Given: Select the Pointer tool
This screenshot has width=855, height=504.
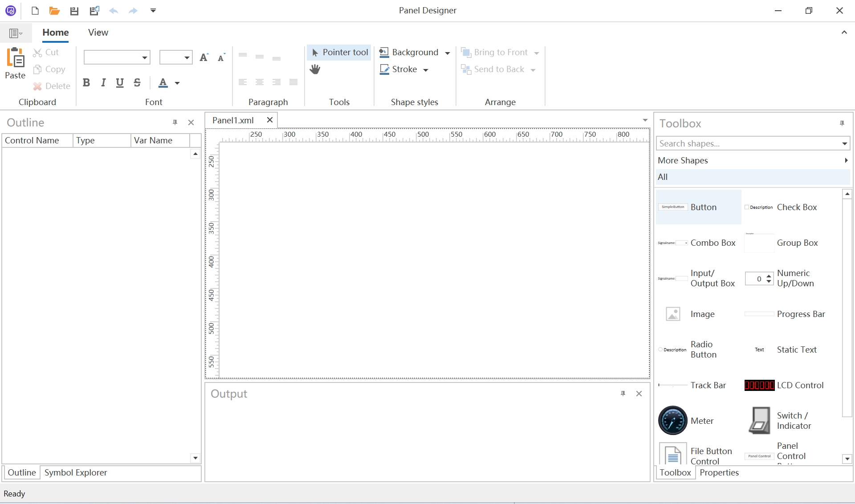Looking at the screenshot, I should (x=339, y=52).
